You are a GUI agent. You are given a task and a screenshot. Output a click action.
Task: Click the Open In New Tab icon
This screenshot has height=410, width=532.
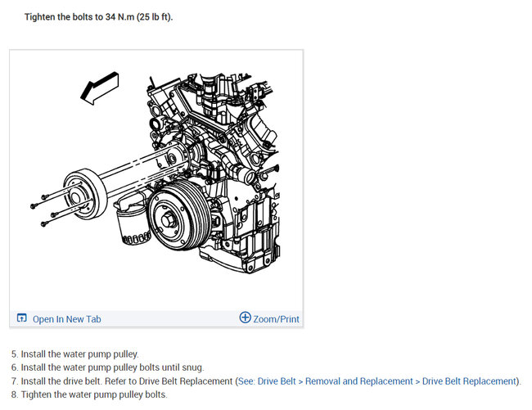pyautogui.click(x=22, y=318)
